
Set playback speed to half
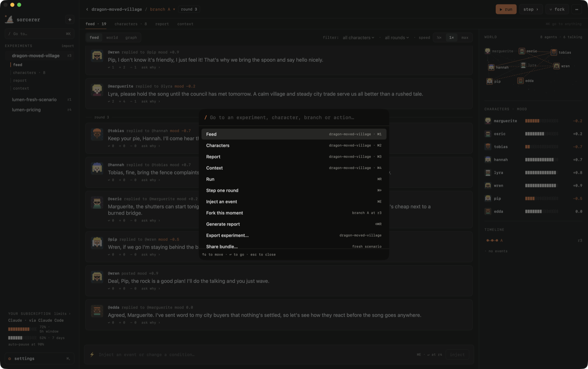439,38
